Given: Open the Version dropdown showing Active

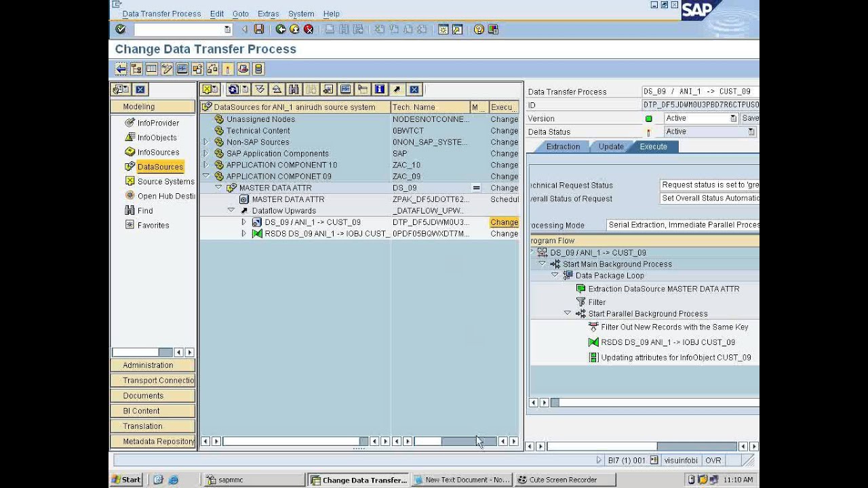Looking at the screenshot, I should click(733, 119).
